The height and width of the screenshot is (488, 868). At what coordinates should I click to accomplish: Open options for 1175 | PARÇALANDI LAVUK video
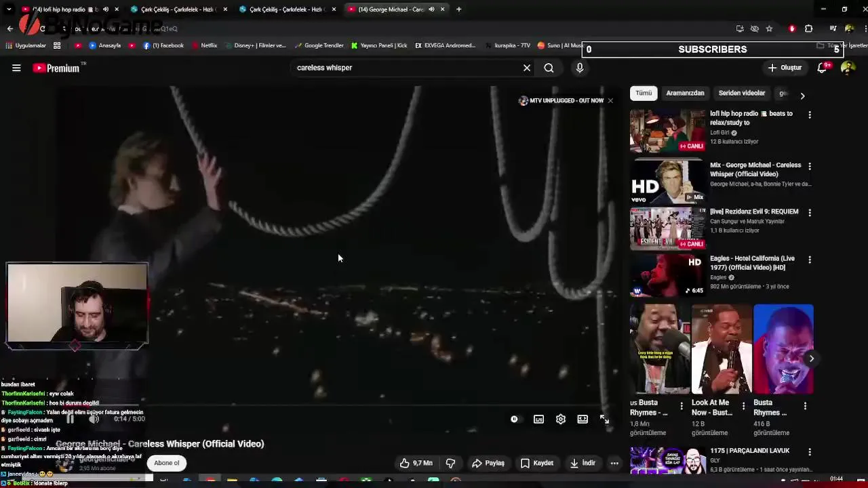tap(810, 452)
